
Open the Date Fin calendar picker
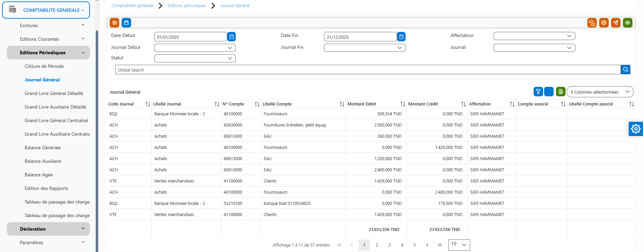pos(401,37)
